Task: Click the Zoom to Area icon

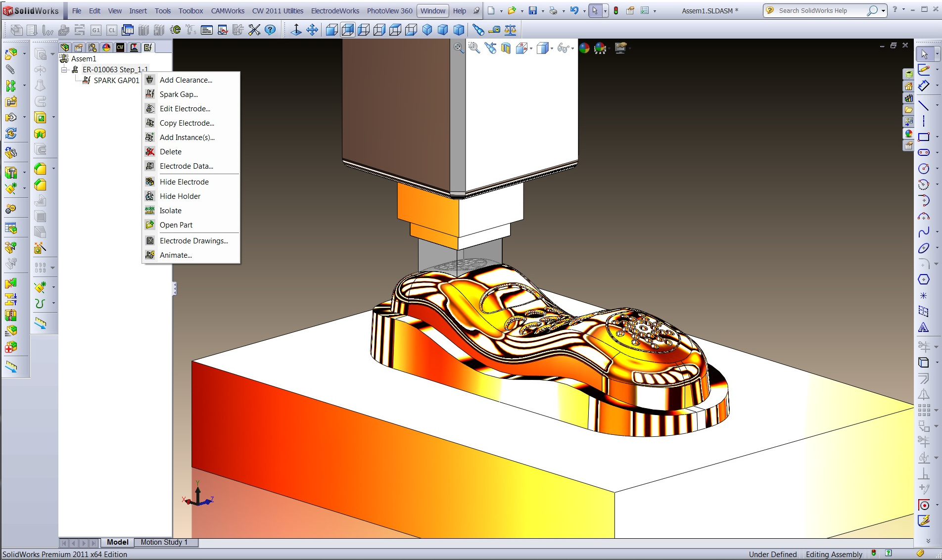Action: 474,47
